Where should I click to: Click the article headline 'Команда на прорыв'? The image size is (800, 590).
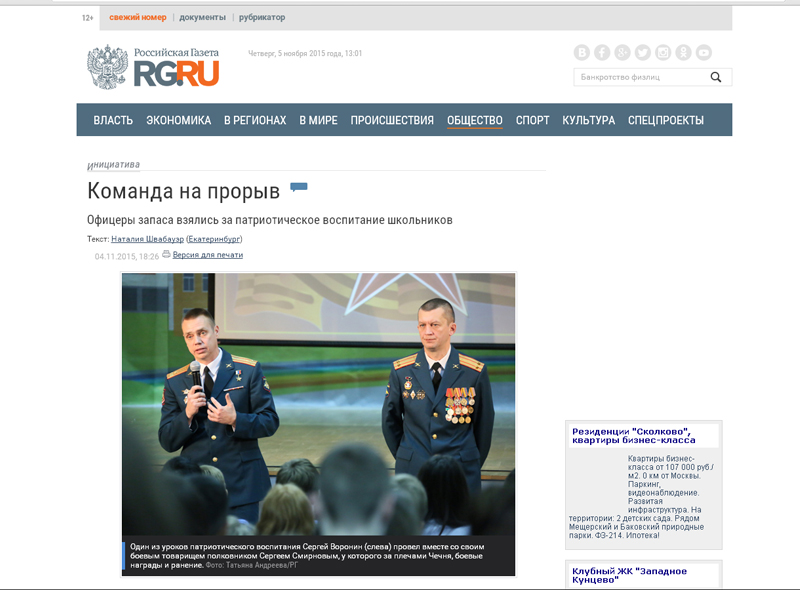(x=184, y=191)
